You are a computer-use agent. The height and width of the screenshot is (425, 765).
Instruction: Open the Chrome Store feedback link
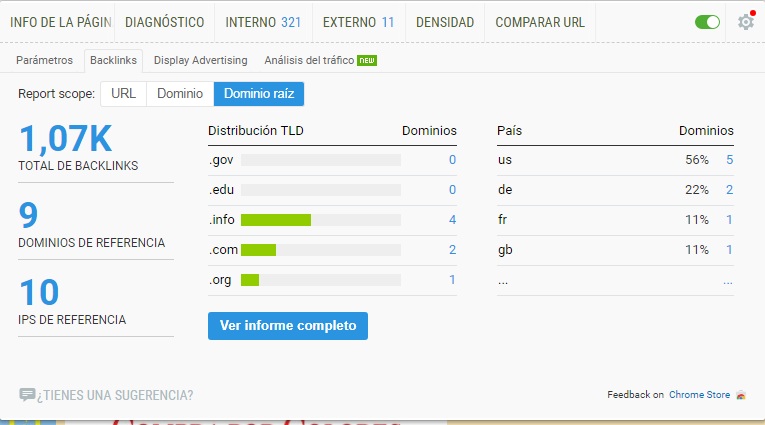coord(699,395)
